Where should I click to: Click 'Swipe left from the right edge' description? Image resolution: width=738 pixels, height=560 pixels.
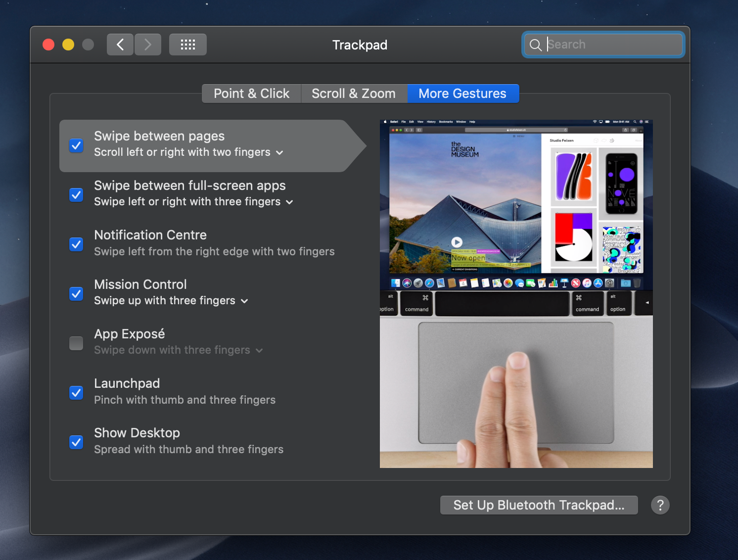point(214,251)
